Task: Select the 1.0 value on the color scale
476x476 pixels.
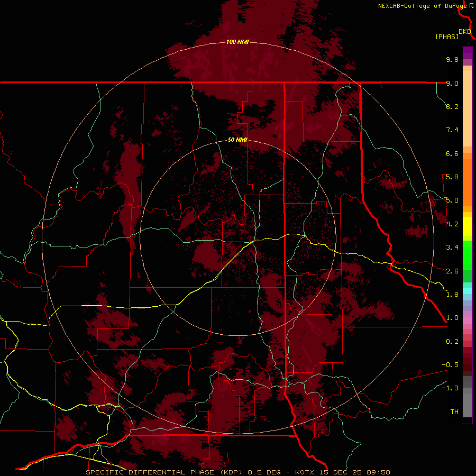Action: tap(452, 318)
